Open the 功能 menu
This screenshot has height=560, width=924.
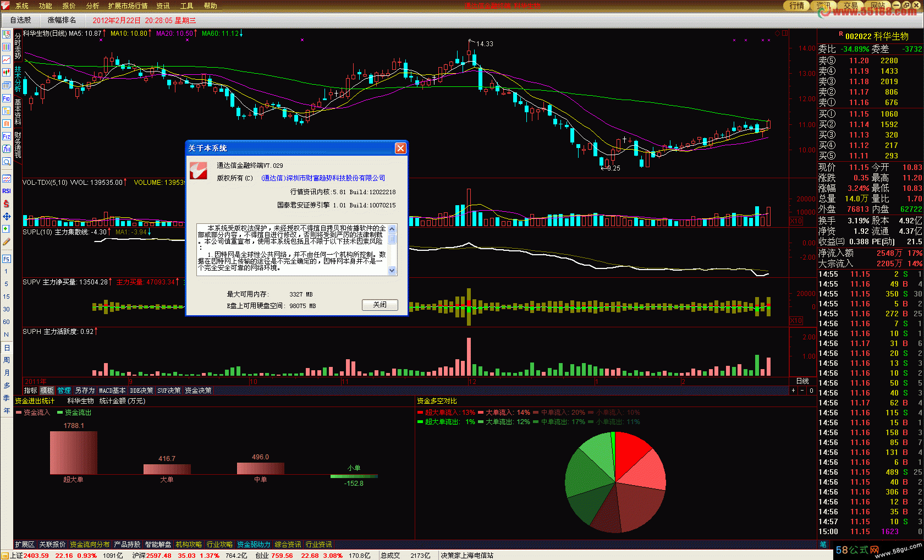point(46,6)
